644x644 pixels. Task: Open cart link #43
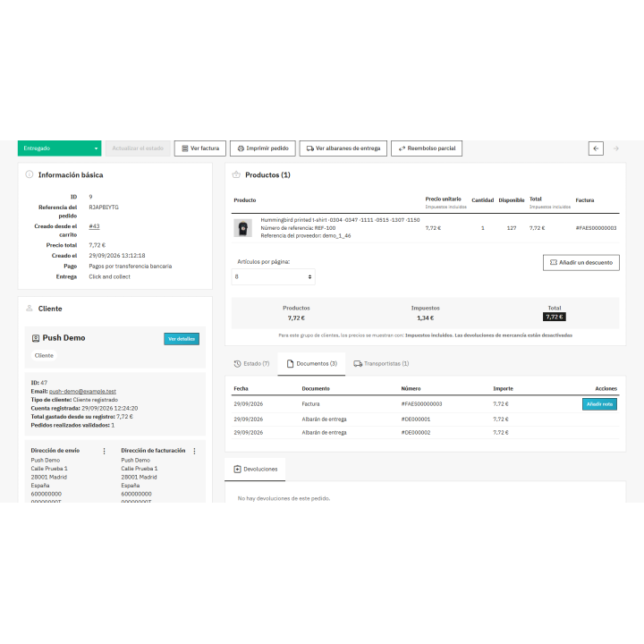coord(94,226)
